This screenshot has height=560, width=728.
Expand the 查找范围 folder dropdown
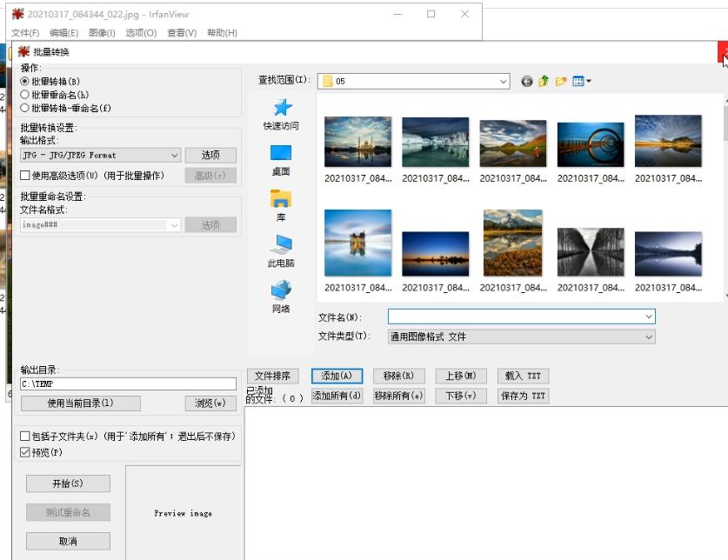click(503, 81)
